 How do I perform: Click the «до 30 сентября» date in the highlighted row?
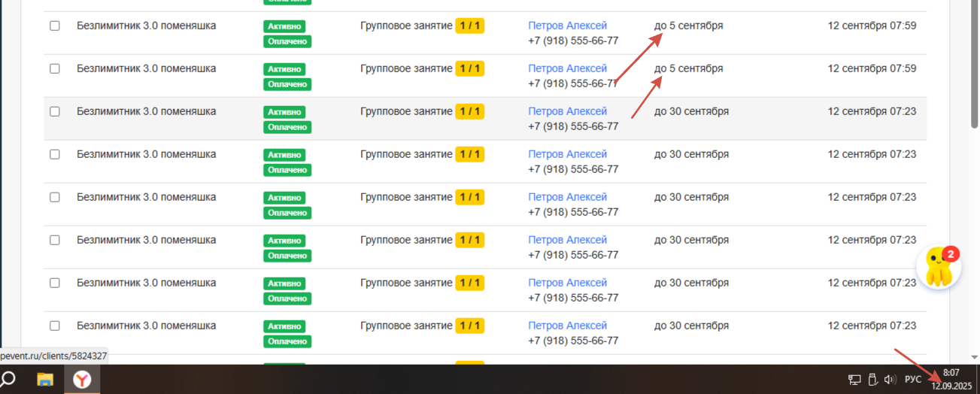[x=691, y=111]
